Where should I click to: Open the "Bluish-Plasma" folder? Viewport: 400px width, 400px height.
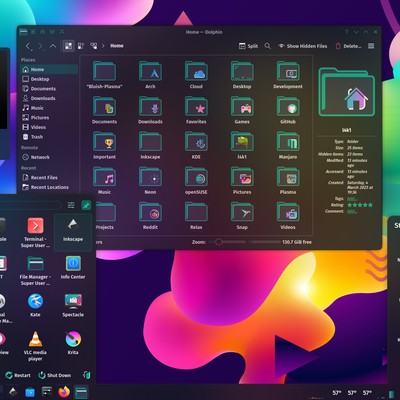(x=105, y=75)
